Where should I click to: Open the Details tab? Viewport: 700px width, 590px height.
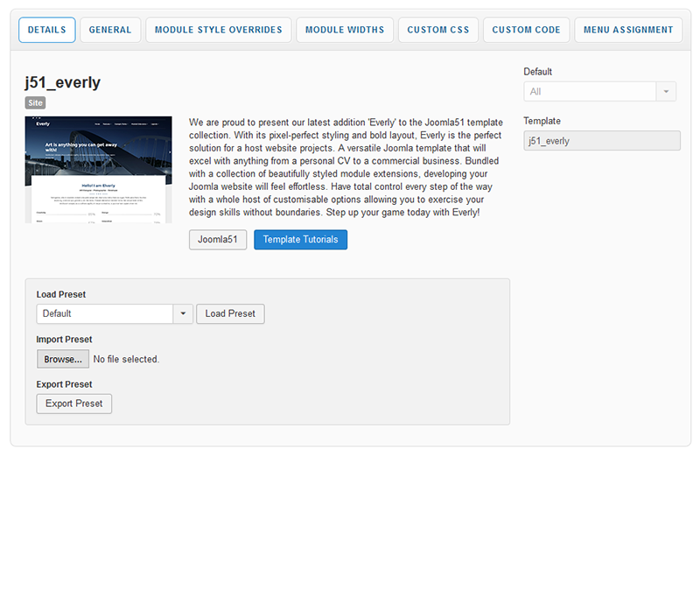tap(46, 30)
